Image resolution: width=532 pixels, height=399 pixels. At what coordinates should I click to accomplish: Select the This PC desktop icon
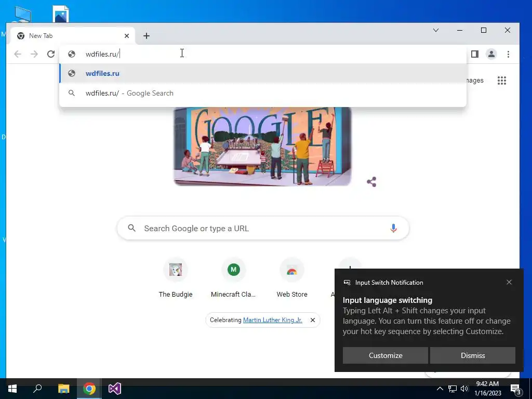click(x=23, y=15)
